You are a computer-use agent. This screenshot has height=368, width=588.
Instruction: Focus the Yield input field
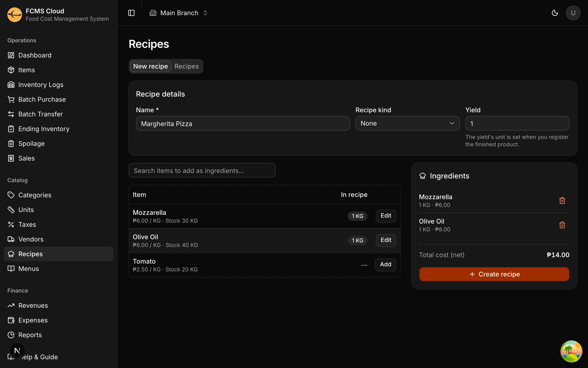[517, 124]
